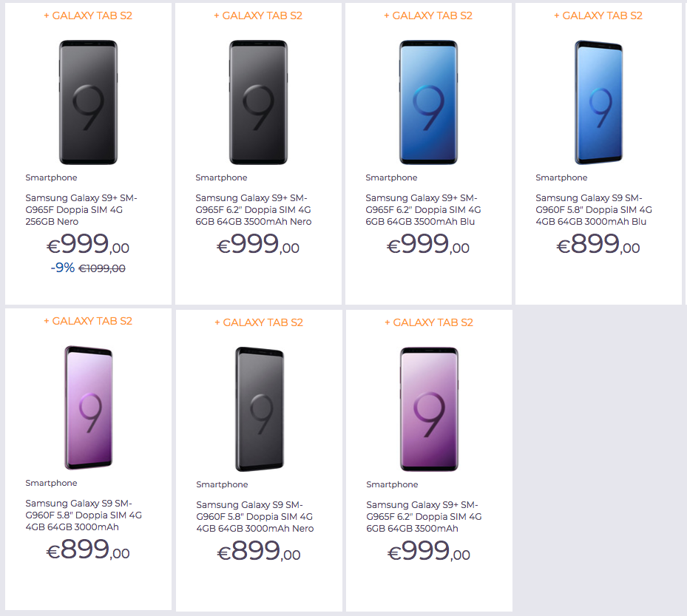Click the €999,00 price of the purple S9+
This screenshot has width=687, height=616.
tap(428, 552)
